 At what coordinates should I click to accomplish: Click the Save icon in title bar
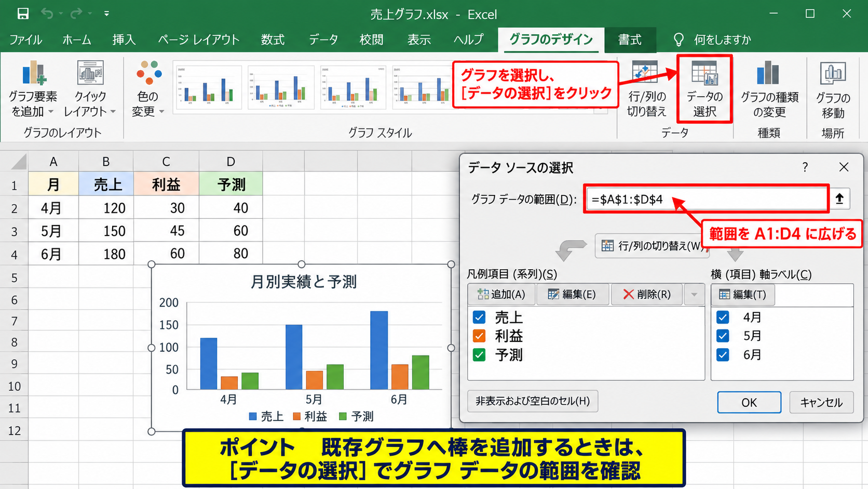point(23,14)
